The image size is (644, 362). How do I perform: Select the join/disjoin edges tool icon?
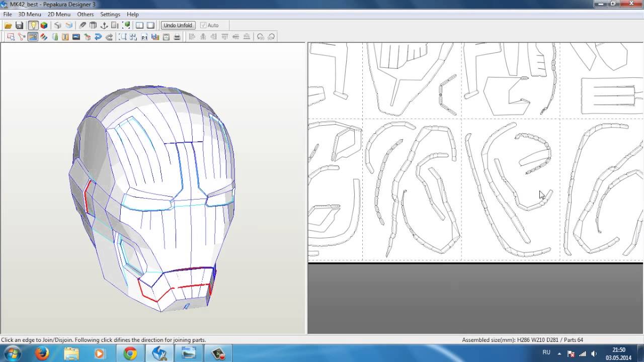[22, 37]
